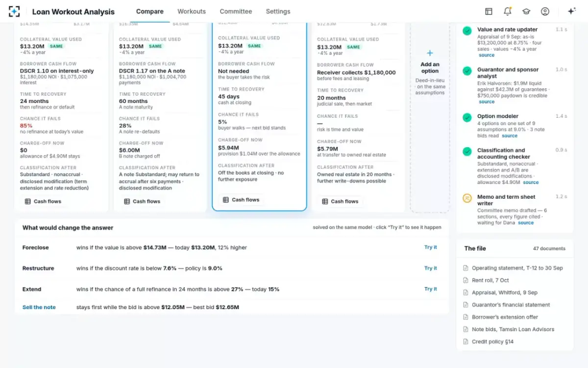The width and height of the screenshot is (588, 368).
Task: Click the Loan Workout Analysis app logo
Action: coord(14,11)
